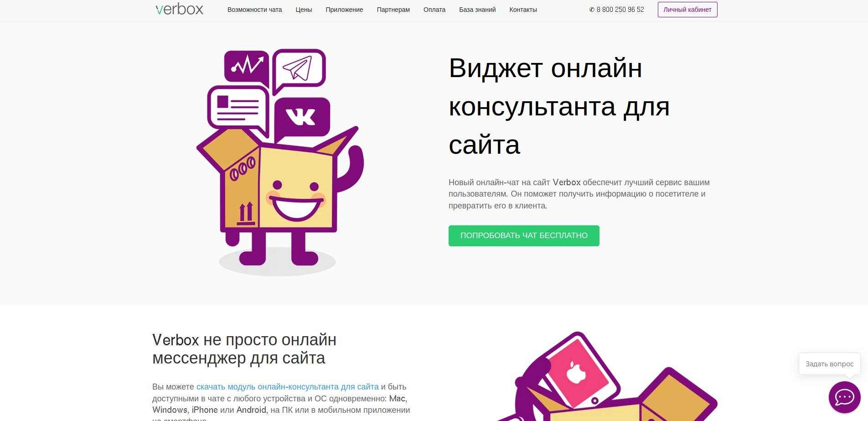Open the Приложение menu item
This screenshot has width=868, height=421.
(344, 10)
